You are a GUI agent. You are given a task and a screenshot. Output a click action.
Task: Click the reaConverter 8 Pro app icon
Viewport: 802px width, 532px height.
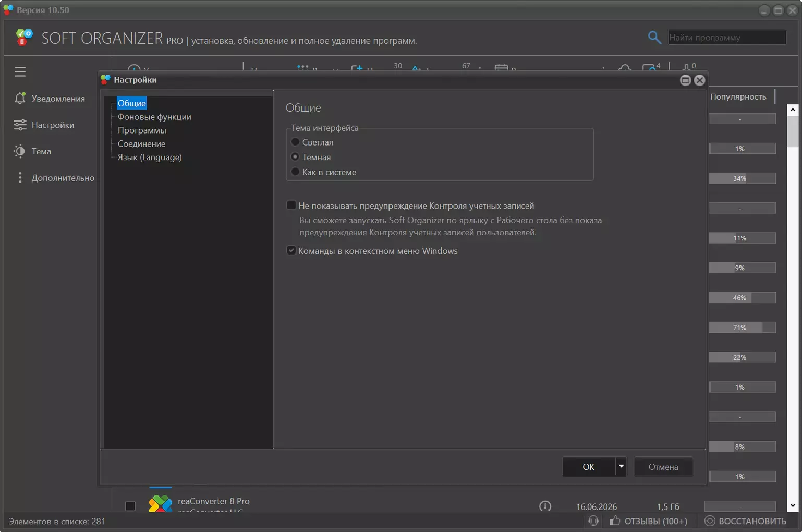coord(160,503)
